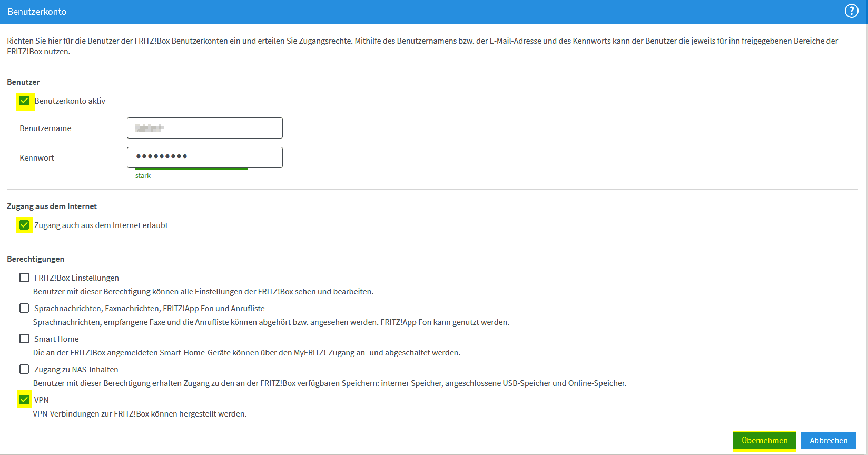
Task: Click the Smart-Home-Geräte description text
Action: [x=246, y=353]
